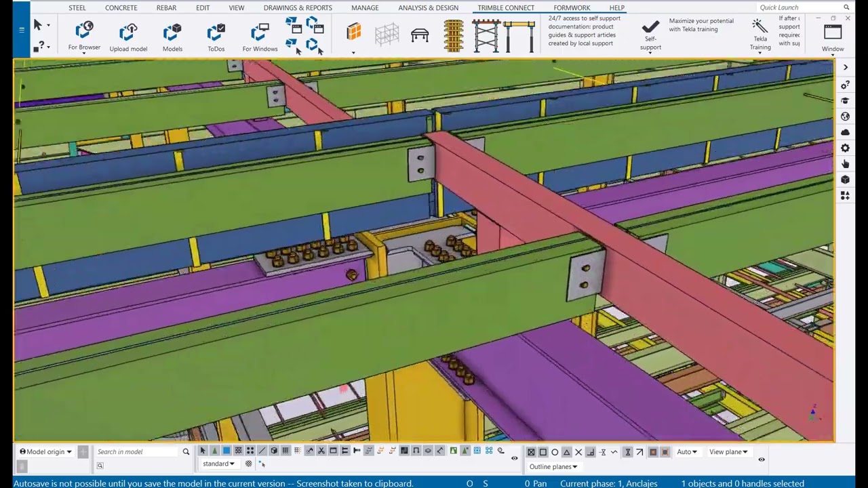868x488 pixels.
Task: Toggle the Select all arrow switch
Action: tap(203, 451)
